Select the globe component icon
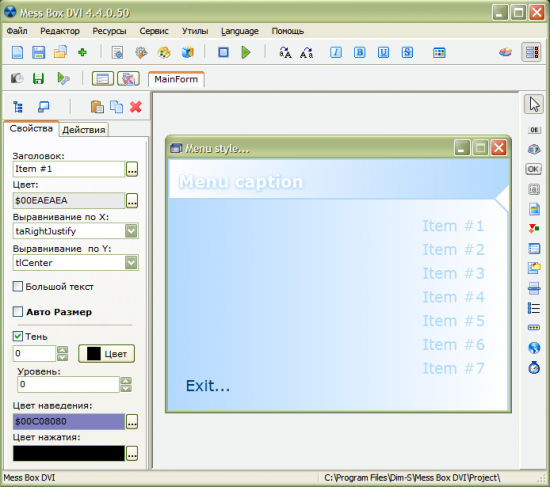The height and width of the screenshot is (487, 550). point(534,348)
